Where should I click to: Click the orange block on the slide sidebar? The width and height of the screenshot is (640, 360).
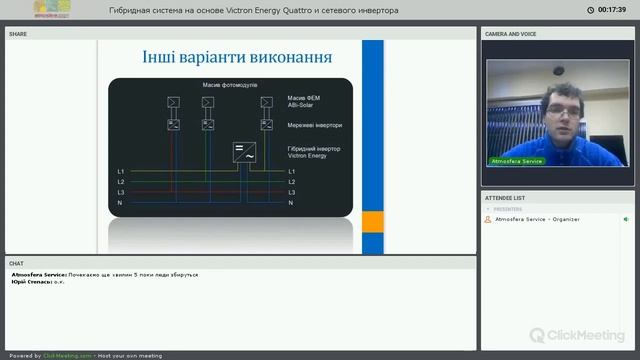[373, 222]
